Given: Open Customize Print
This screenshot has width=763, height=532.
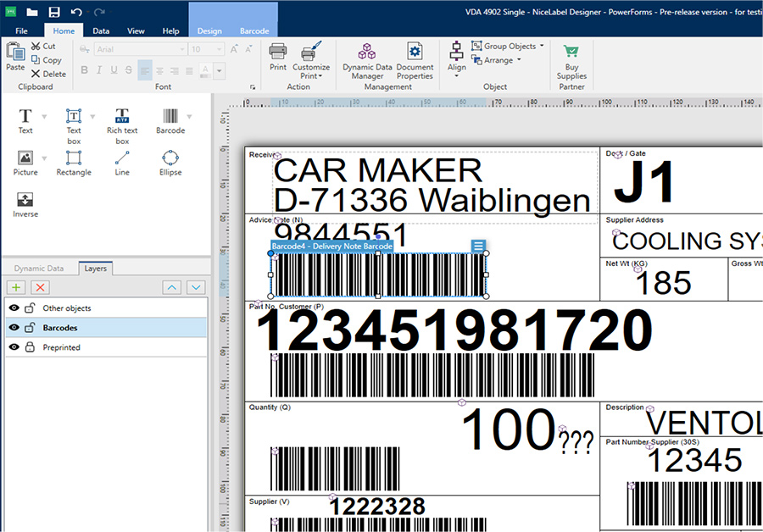Looking at the screenshot, I should 311,60.
